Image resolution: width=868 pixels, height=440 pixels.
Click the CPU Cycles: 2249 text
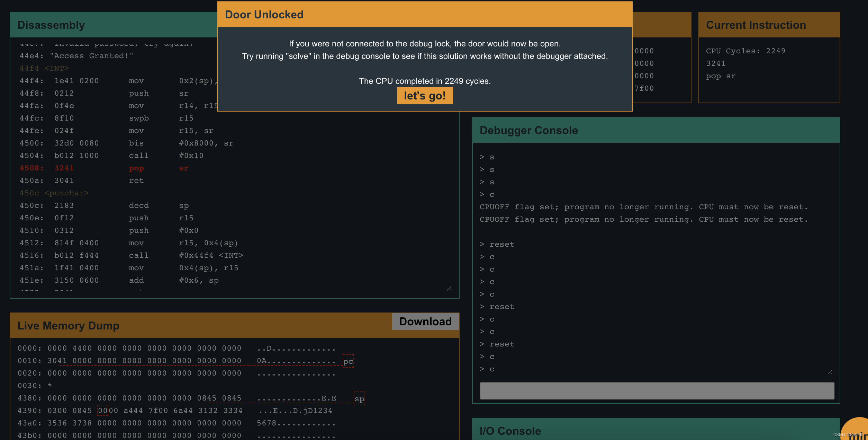pos(745,51)
